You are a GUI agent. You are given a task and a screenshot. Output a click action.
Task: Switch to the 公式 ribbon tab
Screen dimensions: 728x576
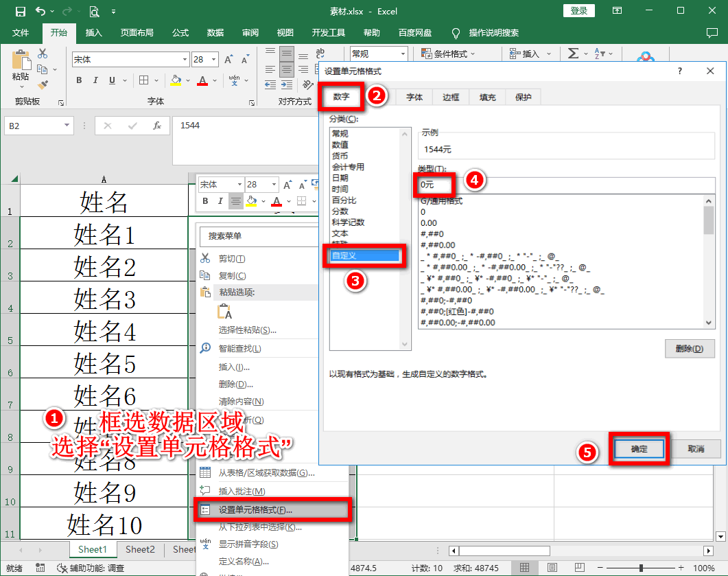pyautogui.click(x=180, y=32)
